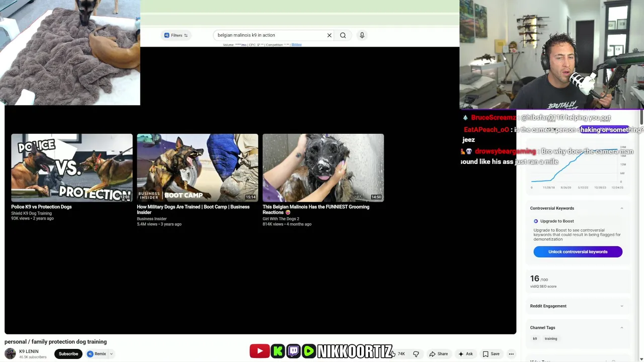Click the 74K like count
644x362 pixels.
tap(401, 354)
